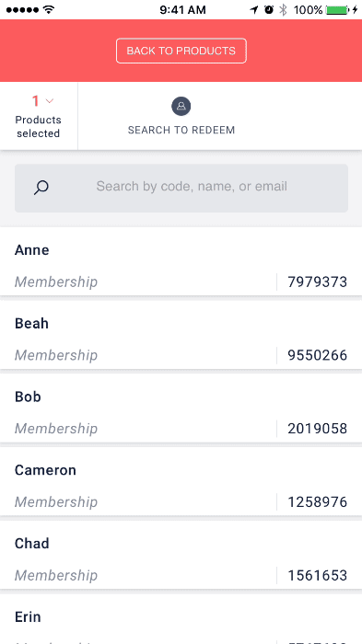Tap the magnifying glass search icon
The width and height of the screenshot is (362, 644).
tap(41, 188)
